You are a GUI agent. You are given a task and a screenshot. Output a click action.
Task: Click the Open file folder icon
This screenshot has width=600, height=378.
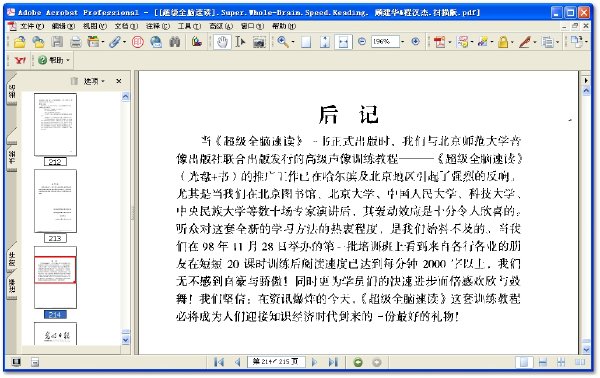(x=20, y=42)
